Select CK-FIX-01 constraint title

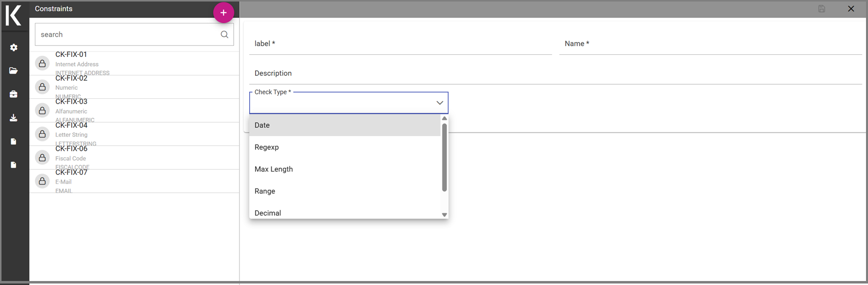[x=71, y=54]
